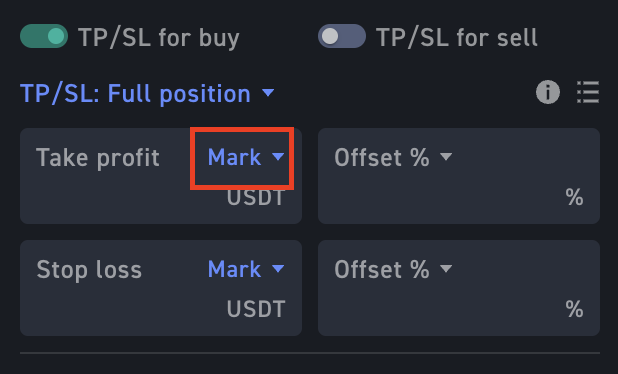Image resolution: width=618 pixels, height=374 pixels.
Task: Click the TP/SL for sell label
Action: [457, 38]
